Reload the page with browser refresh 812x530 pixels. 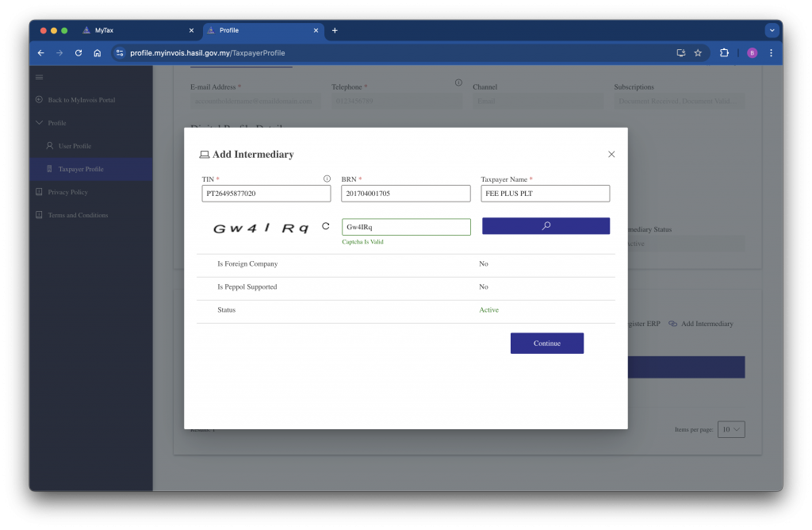pyautogui.click(x=79, y=53)
